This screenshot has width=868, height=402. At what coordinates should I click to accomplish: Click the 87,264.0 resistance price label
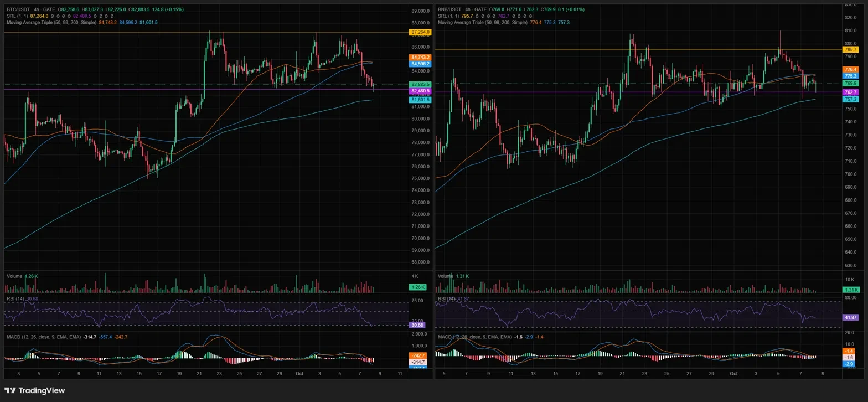421,33
